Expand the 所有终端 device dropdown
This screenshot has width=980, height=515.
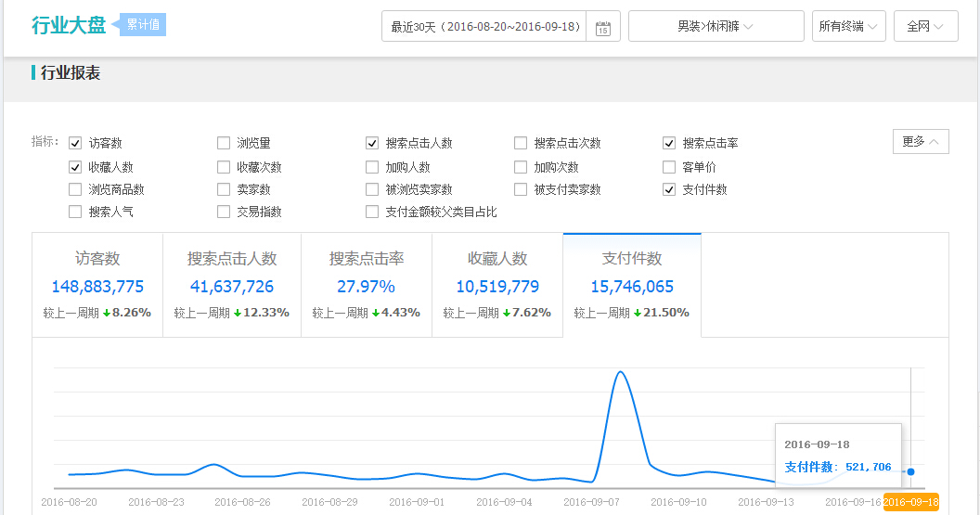pos(848,27)
